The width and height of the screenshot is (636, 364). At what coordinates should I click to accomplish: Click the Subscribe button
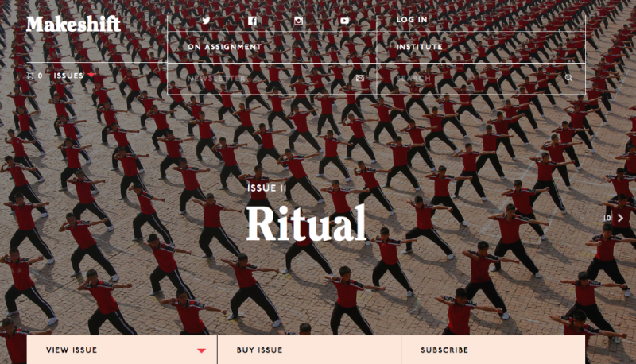[493, 350]
